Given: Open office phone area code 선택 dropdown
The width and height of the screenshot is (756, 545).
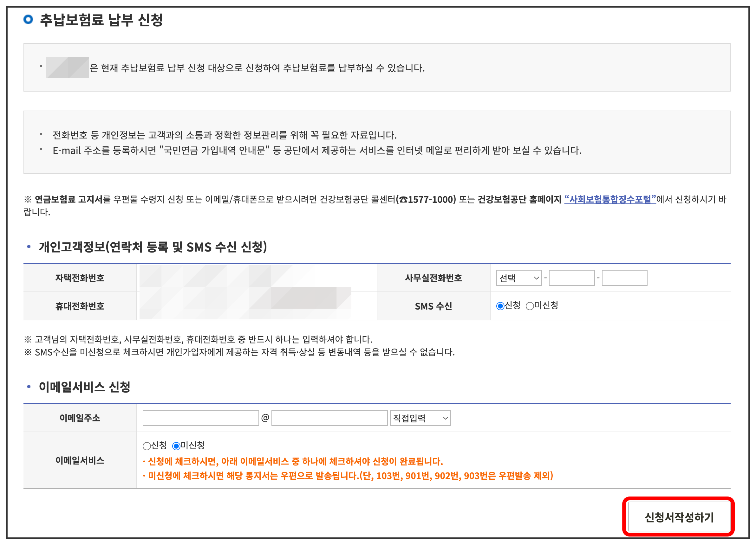Looking at the screenshot, I should (x=518, y=278).
